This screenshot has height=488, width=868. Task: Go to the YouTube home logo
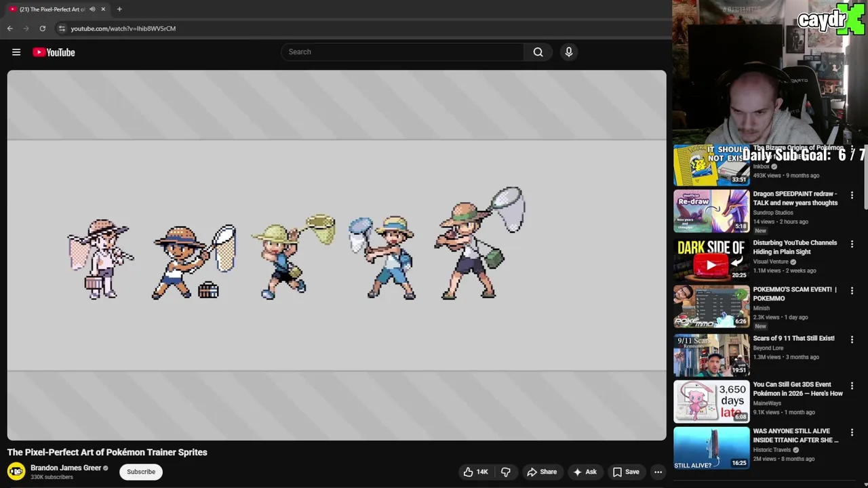[x=54, y=52]
